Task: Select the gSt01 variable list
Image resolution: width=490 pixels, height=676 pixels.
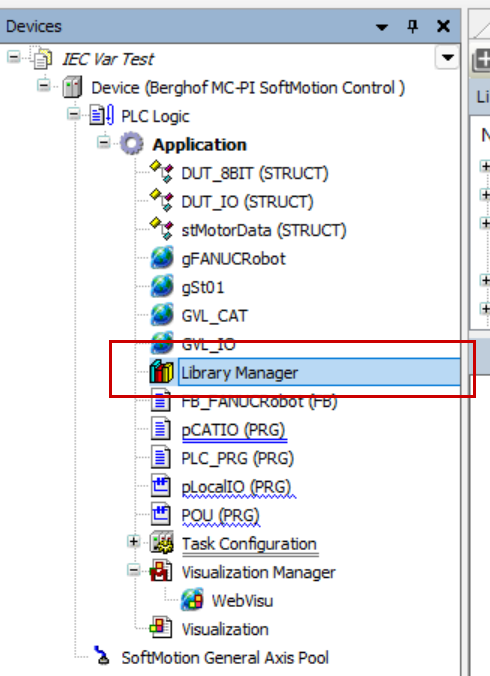Action: click(203, 287)
